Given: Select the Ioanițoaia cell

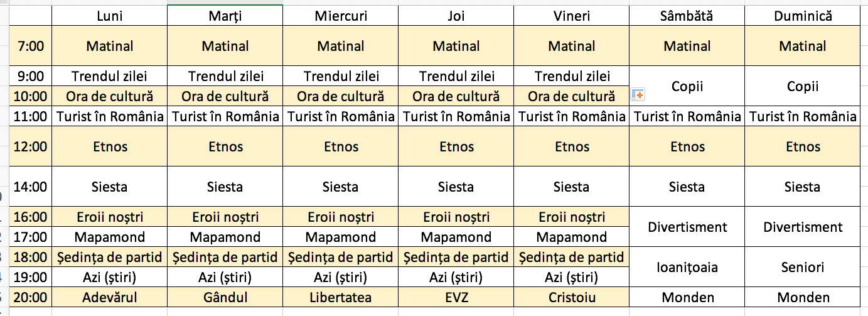Looking at the screenshot, I should tap(687, 267).
